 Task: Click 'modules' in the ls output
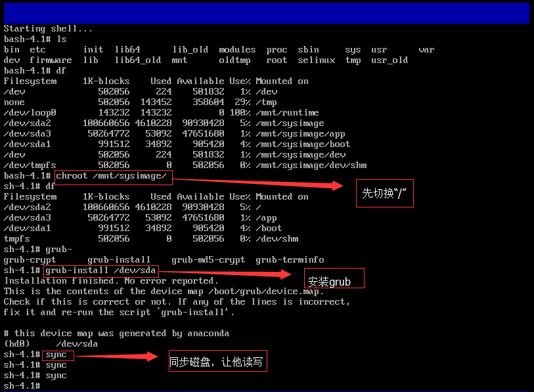coord(237,50)
